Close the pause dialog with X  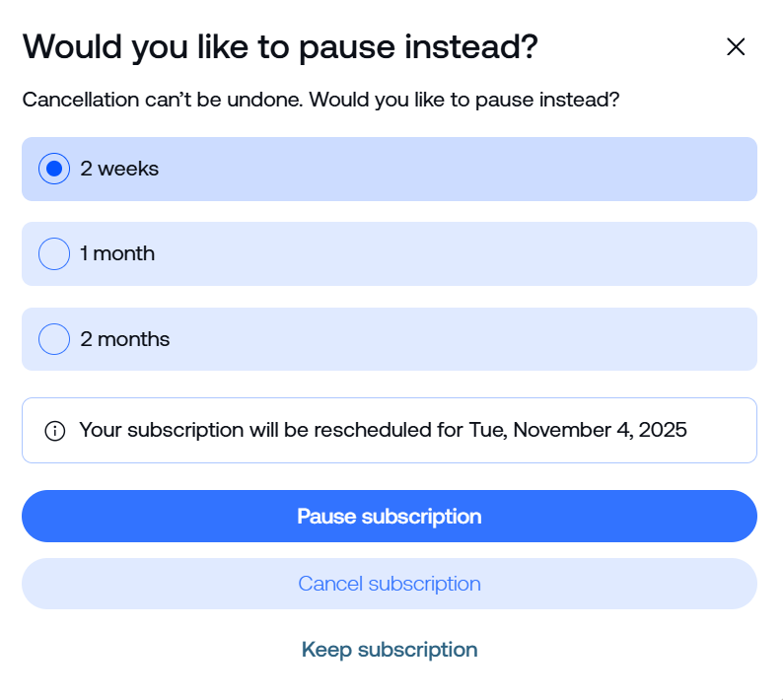[735, 46]
